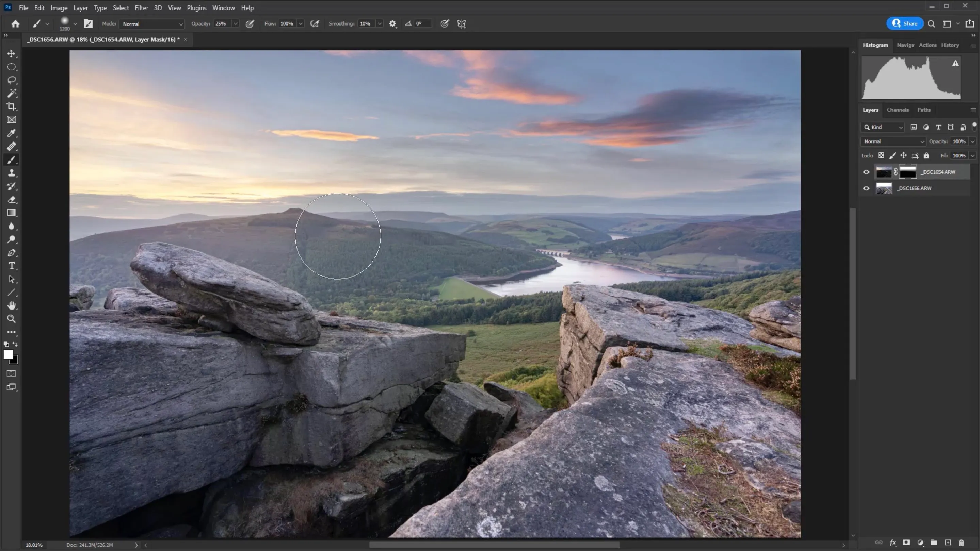Open the Select menu
This screenshot has width=980, height=551.
(121, 7)
